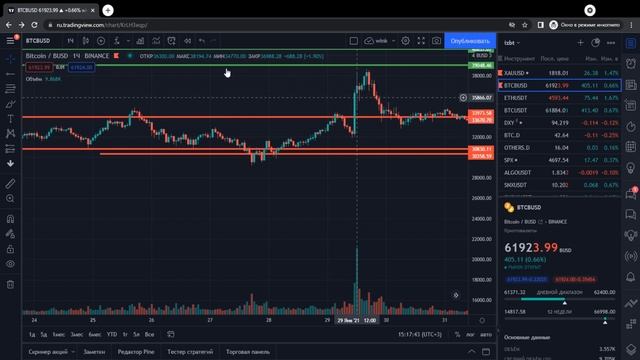
Task: Select DXY in the watchlist
Action: click(559, 123)
